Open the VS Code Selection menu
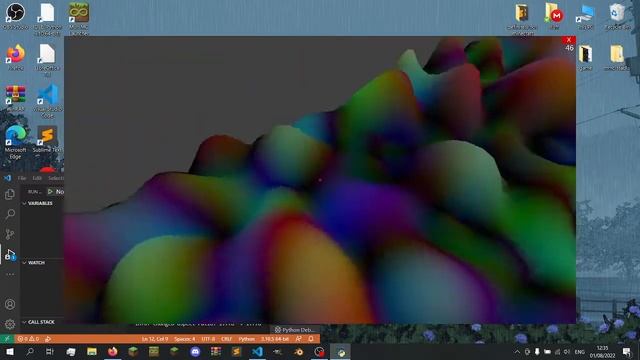 point(56,178)
